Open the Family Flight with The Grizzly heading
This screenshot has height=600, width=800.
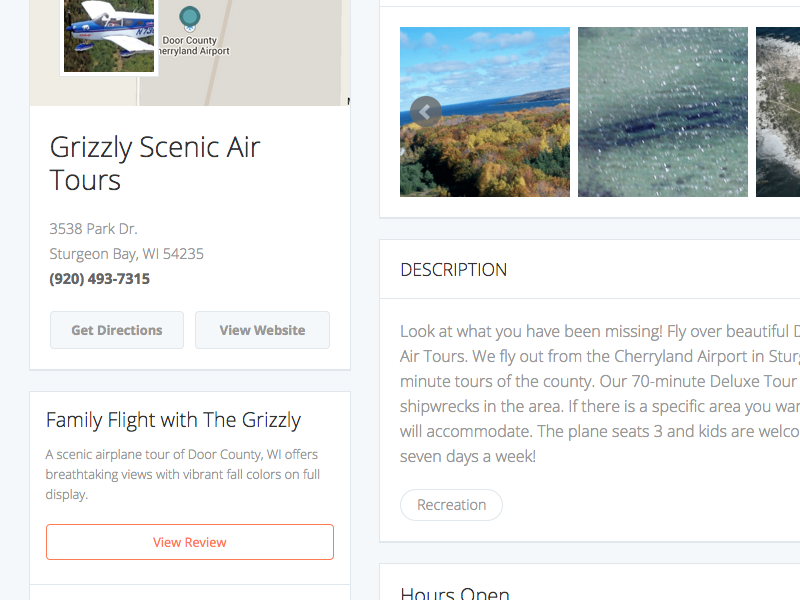[x=173, y=420]
